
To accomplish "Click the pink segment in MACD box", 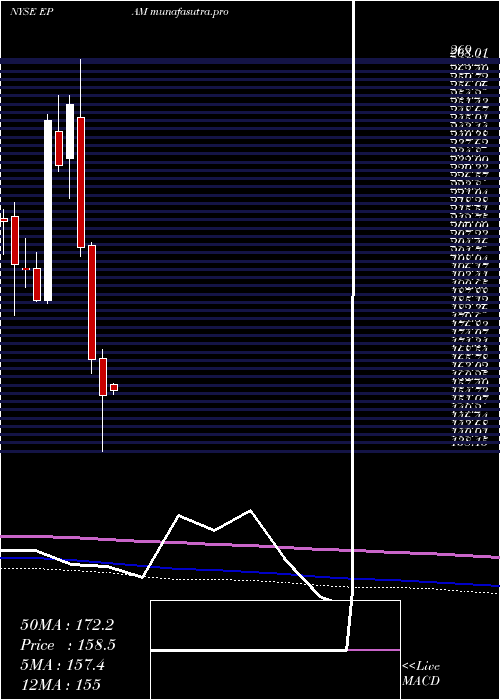I will point(374,650).
